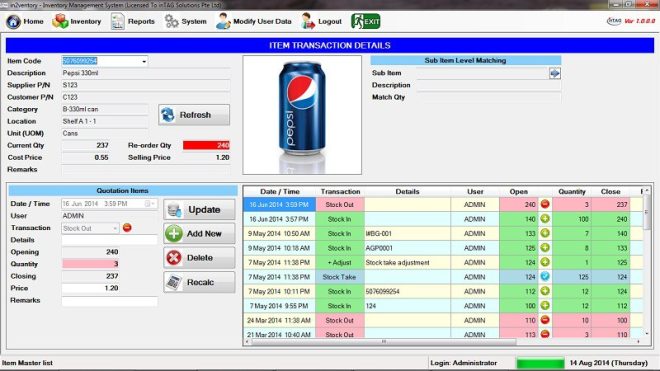Open the Date / Time picker dropdown
Viewport: 660px width, 371px height.
click(150, 204)
